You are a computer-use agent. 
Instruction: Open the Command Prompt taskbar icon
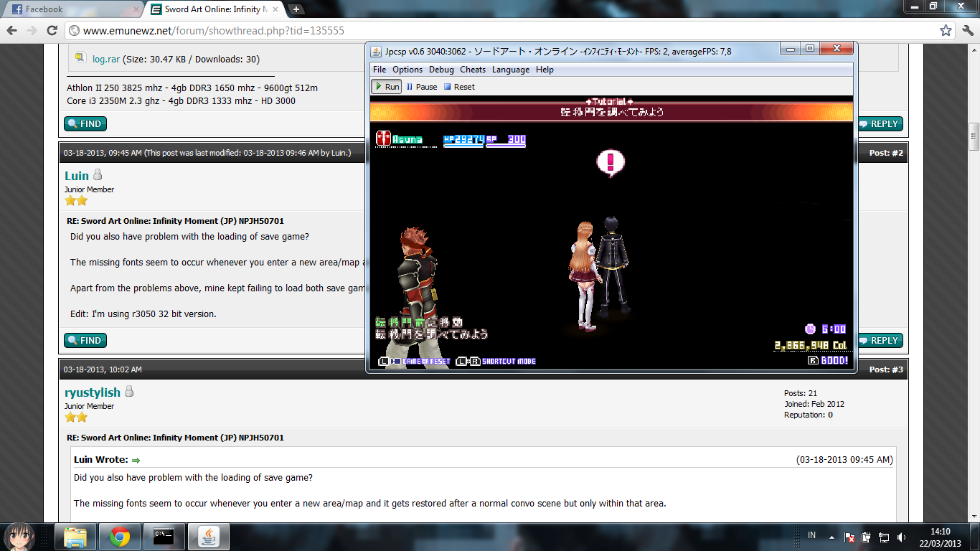[x=164, y=537]
